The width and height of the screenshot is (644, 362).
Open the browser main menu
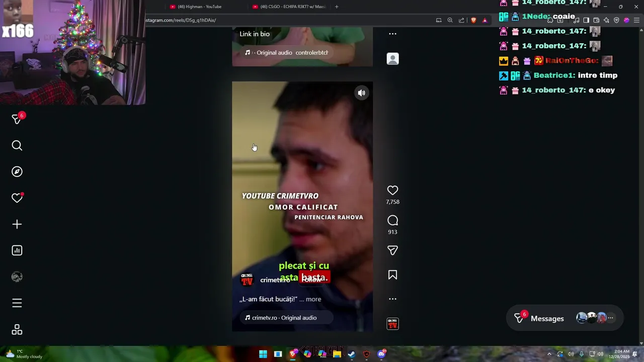[x=636, y=20]
